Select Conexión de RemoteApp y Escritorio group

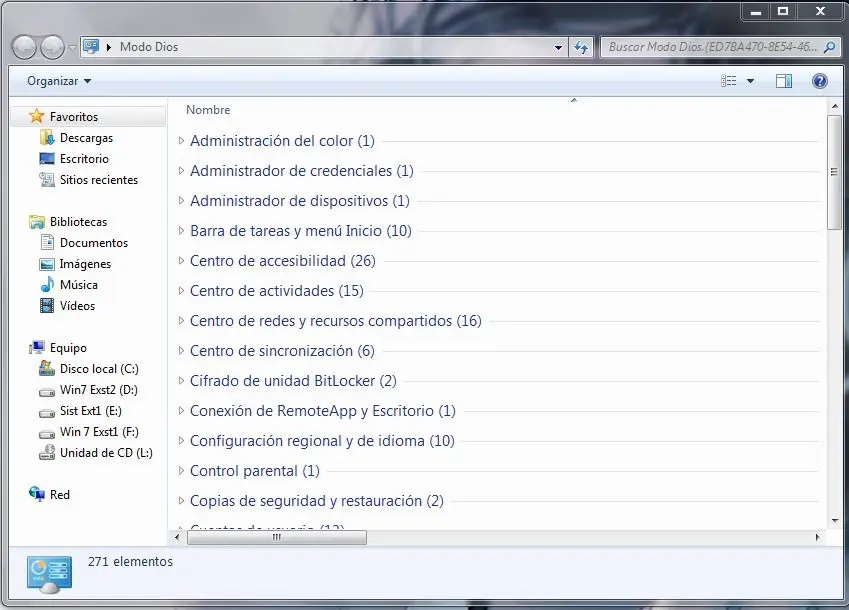coord(323,411)
